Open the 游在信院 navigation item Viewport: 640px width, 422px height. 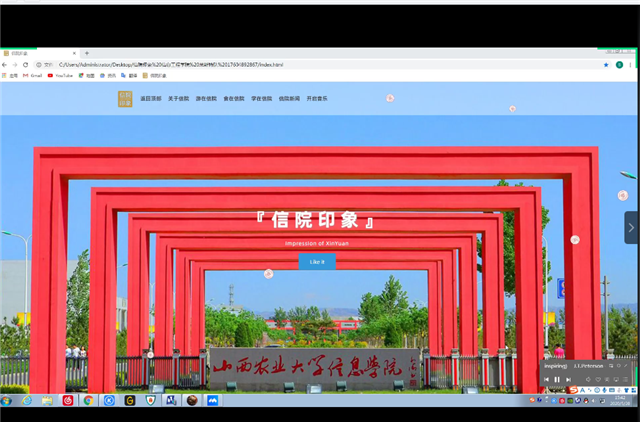[x=206, y=98]
